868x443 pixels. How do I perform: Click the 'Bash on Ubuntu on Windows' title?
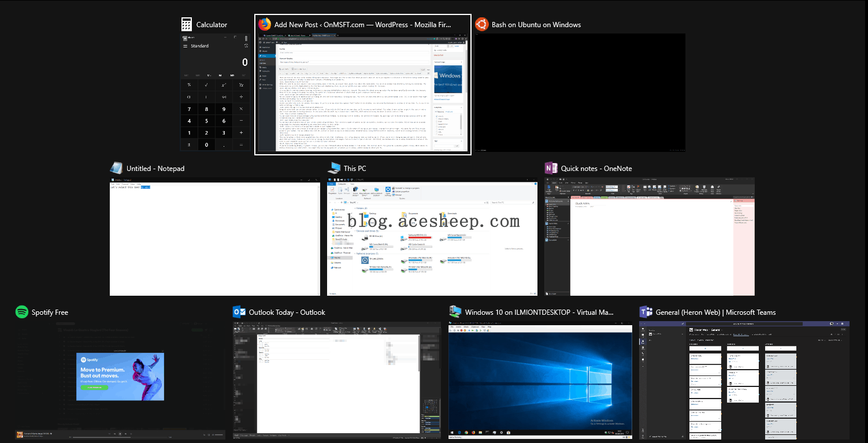pyautogui.click(x=536, y=25)
